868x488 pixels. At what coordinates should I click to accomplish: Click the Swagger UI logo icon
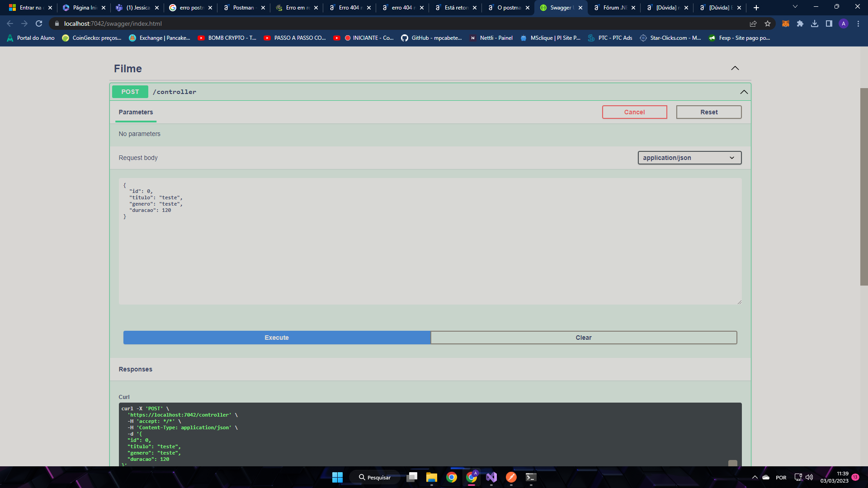(542, 7)
